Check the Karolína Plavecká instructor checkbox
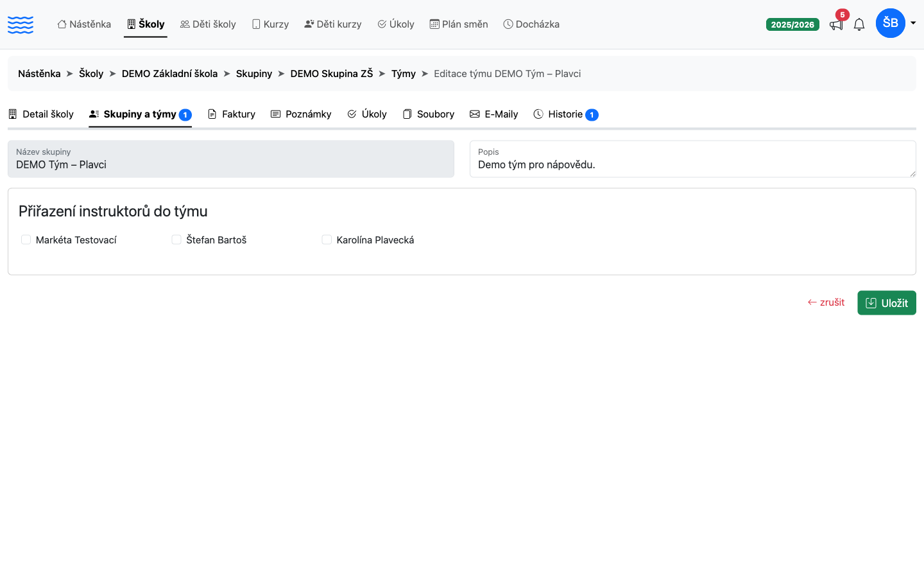Screen dimensions: 924x578 coord(327,240)
